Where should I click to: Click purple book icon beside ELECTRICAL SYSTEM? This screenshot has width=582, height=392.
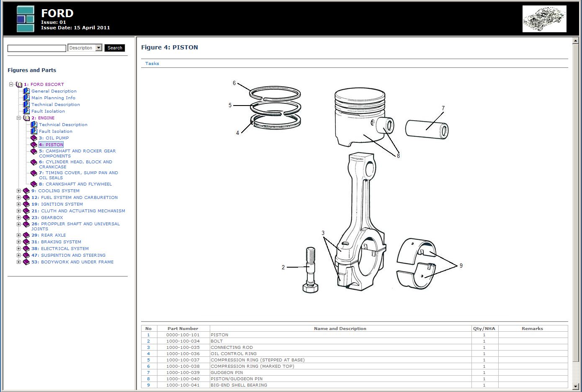[x=26, y=248]
